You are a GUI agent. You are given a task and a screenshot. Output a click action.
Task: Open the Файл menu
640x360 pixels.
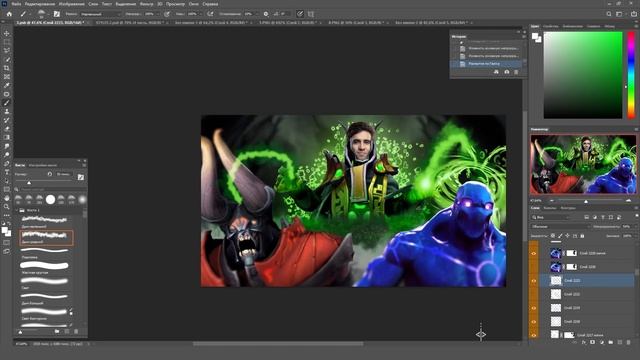[16, 4]
